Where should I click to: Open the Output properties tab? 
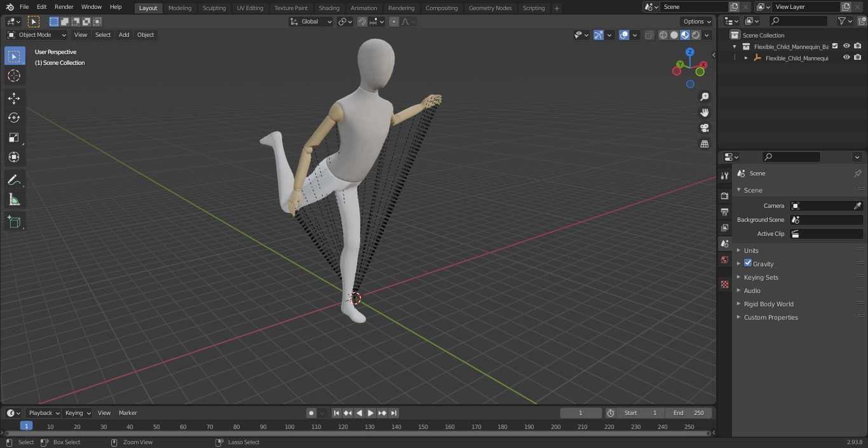[x=724, y=212]
